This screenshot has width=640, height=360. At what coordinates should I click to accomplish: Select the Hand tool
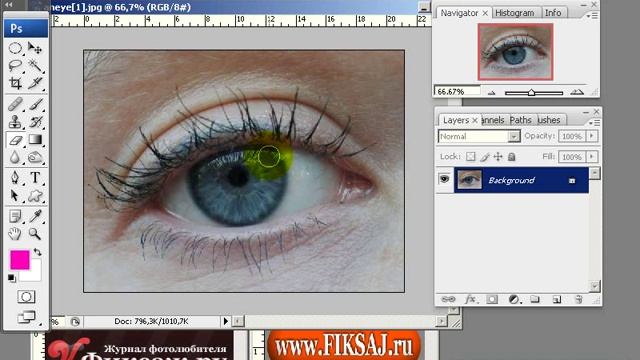click(15, 233)
